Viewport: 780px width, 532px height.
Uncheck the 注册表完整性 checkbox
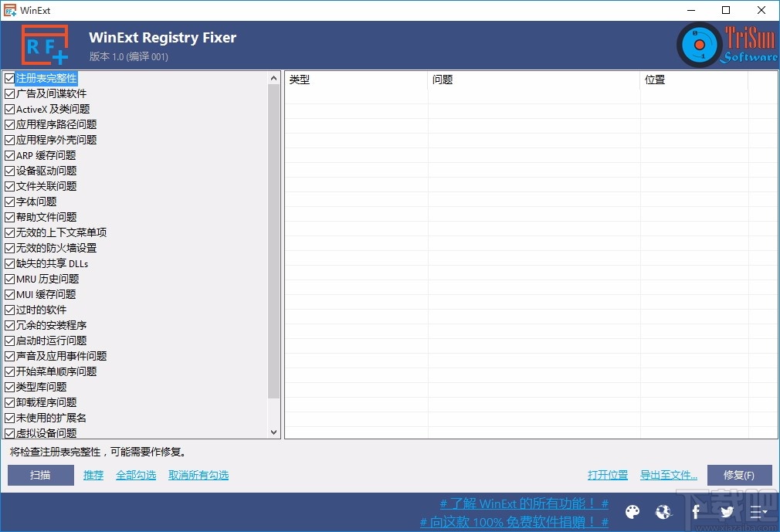8,78
